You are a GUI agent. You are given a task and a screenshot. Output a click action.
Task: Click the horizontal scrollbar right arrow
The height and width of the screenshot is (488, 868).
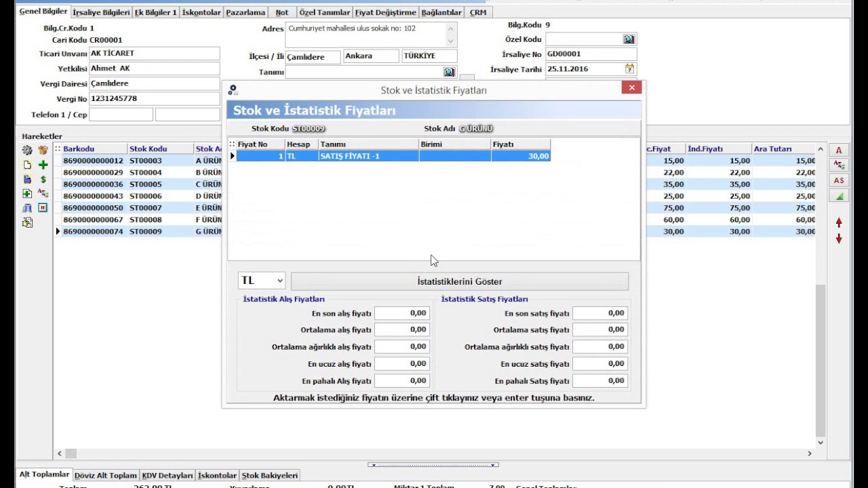coord(809,453)
